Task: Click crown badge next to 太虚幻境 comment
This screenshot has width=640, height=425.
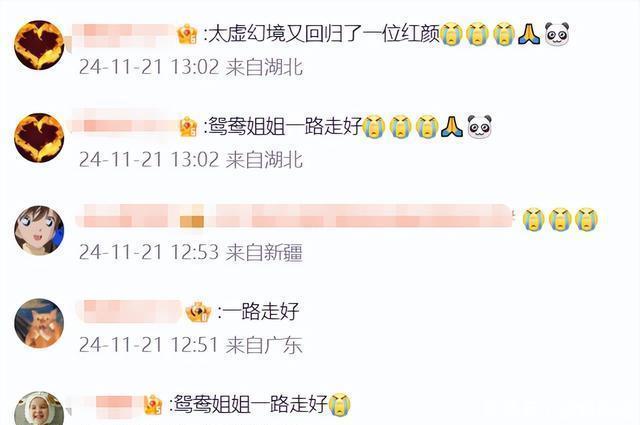Action: click(x=188, y=34)
